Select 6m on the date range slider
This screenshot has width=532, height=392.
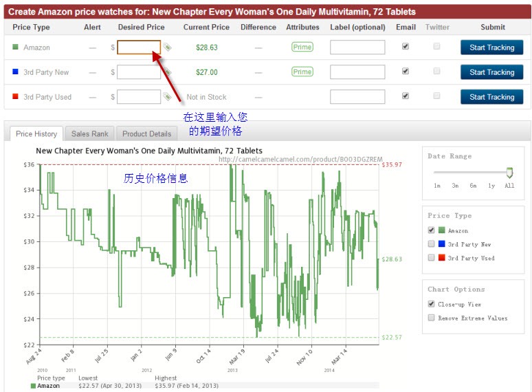tap(473, 186)
